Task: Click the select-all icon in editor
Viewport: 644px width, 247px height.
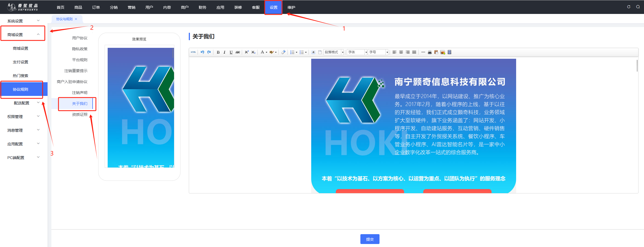Action: point(313,52)
